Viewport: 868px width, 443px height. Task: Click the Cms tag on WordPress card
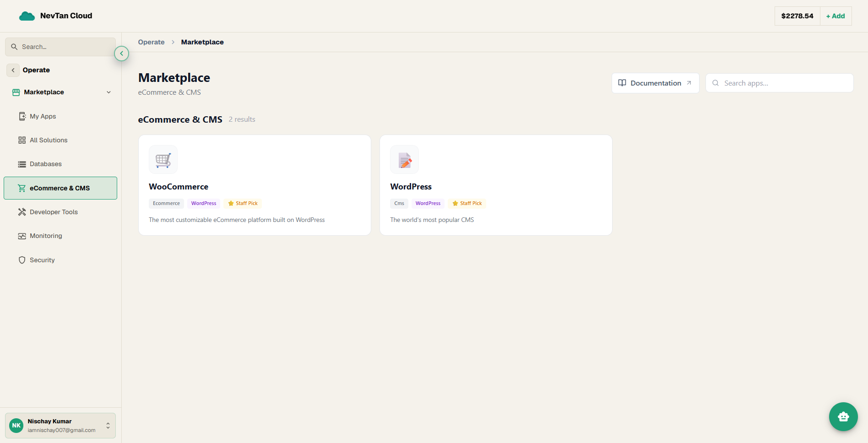(399, 203)
